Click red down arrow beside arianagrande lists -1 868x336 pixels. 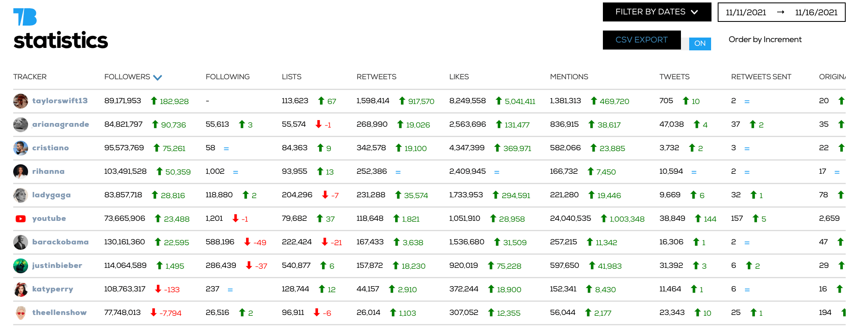318,124
